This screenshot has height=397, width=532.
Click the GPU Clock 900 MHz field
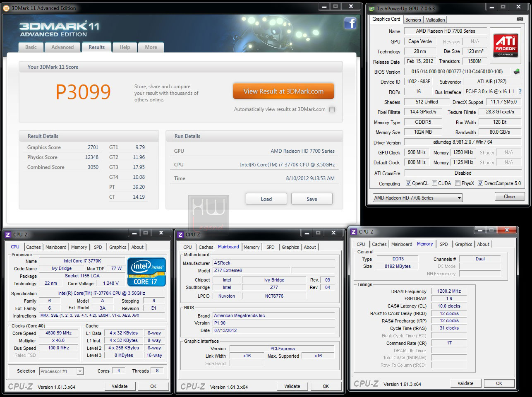click(417, 152)
